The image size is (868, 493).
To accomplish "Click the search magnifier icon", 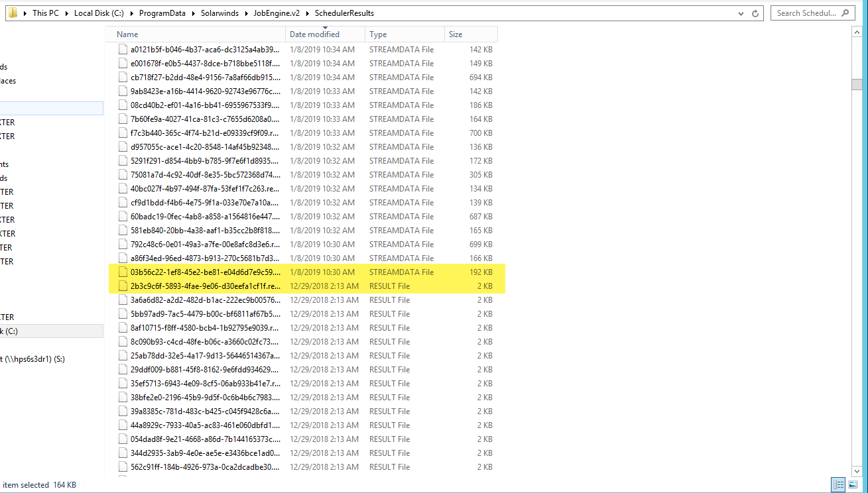I will tap(845, 13).
